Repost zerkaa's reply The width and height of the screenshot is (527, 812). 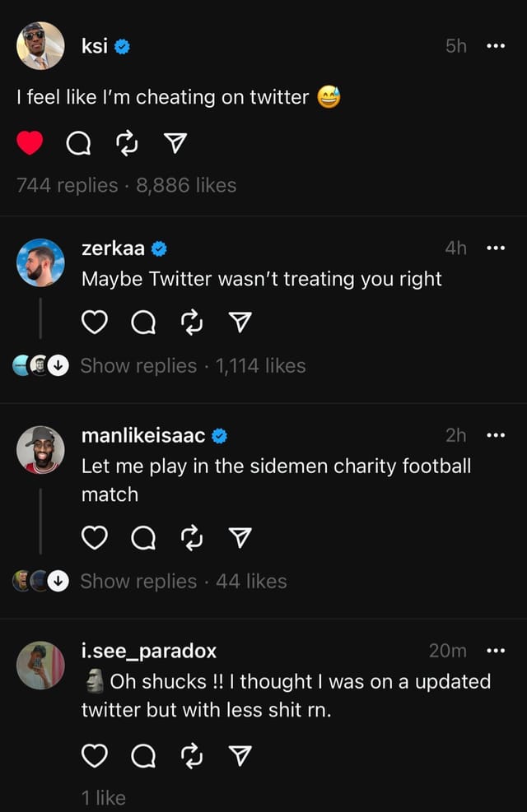[191, 322]
